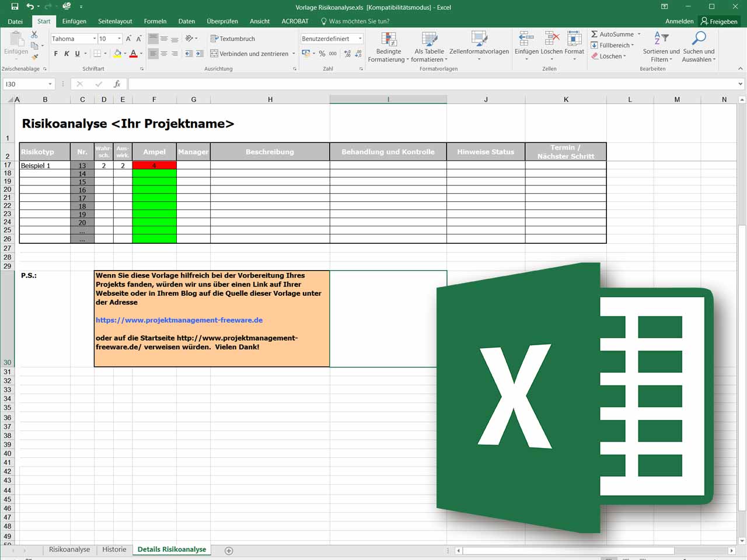Open the projektmanagement-freeware.de hyperlink

click(x=179, y=320)
